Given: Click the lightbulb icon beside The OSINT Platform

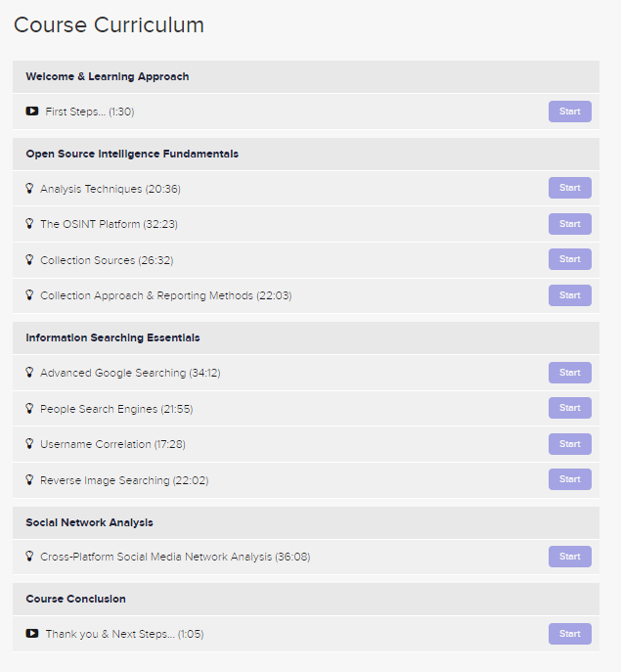Looking at the screenshot, I should click(x=29, y=223).
